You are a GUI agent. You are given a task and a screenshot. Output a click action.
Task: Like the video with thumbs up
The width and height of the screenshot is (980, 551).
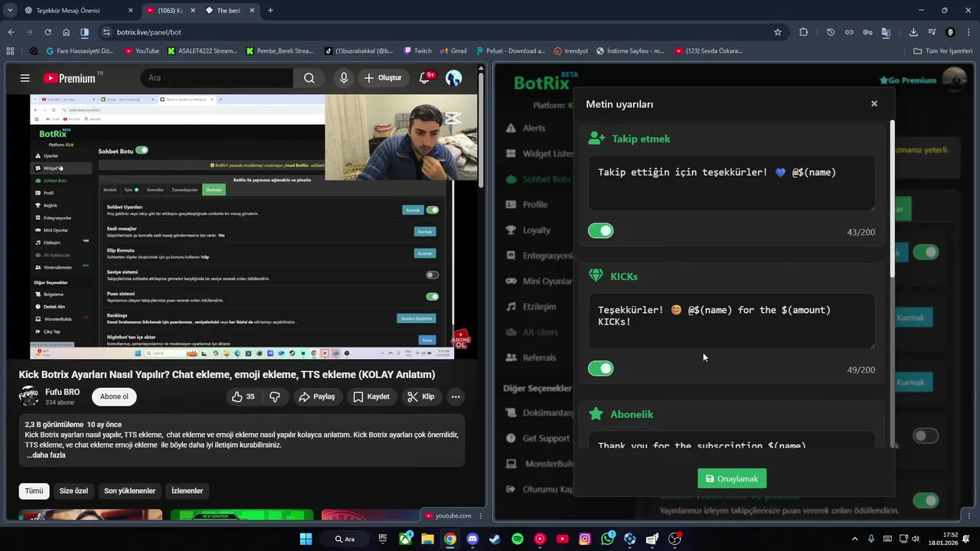[243, 396]
